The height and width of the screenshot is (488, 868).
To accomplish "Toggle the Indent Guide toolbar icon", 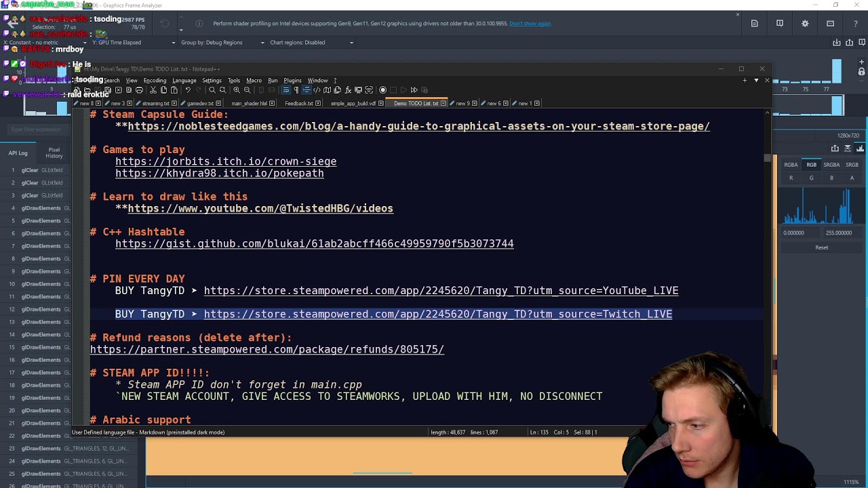I will 307,90.
